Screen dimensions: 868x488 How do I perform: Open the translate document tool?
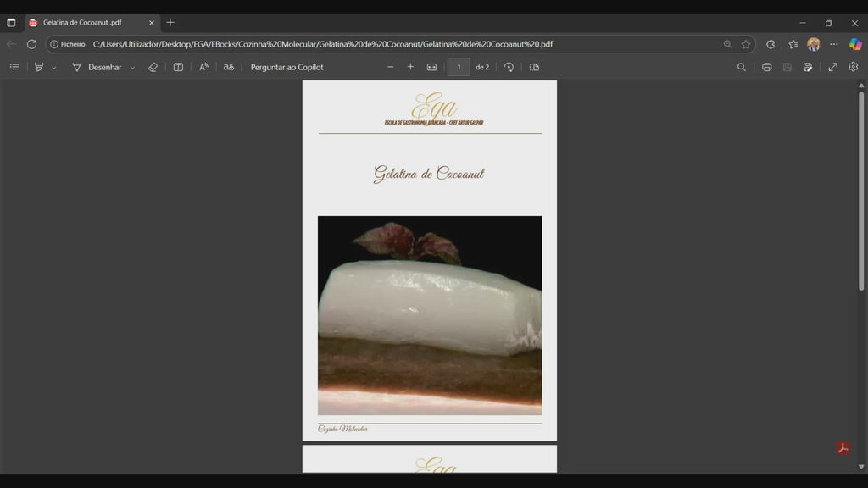tap(228, 67)
